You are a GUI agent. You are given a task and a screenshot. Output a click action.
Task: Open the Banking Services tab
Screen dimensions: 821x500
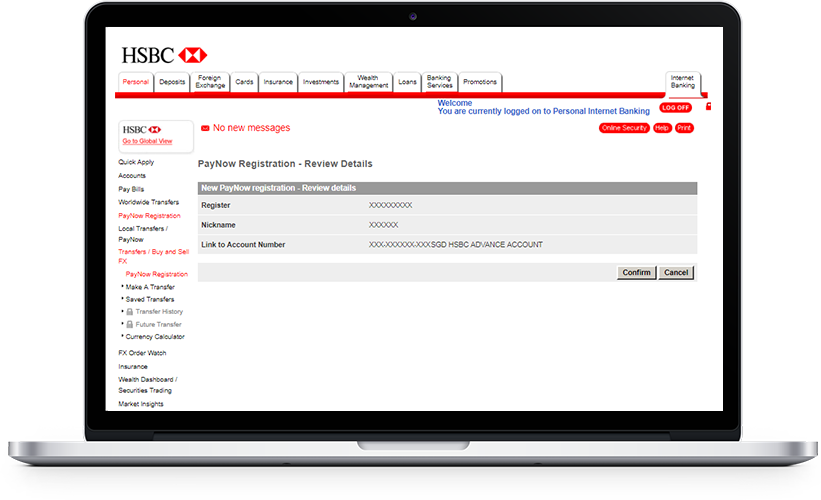[x=439, y=82]
